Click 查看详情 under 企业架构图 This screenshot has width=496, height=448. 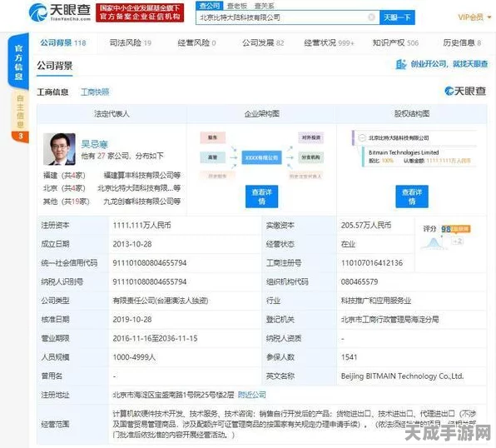point(261,197)
